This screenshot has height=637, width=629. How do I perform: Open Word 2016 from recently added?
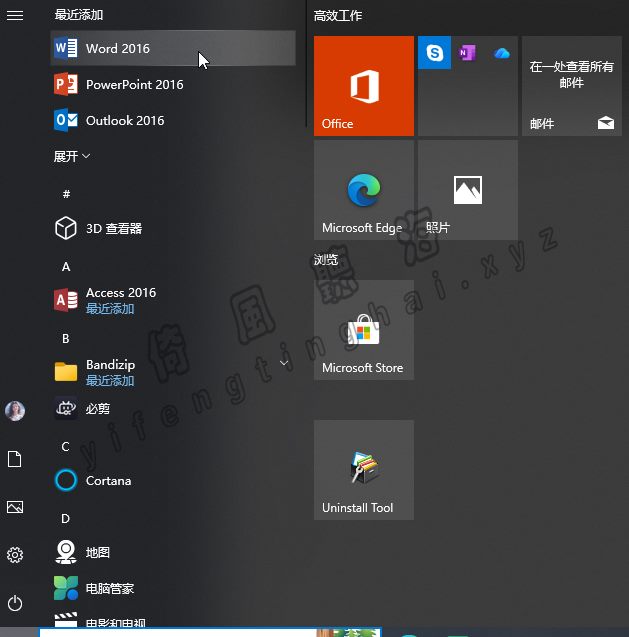173,48
